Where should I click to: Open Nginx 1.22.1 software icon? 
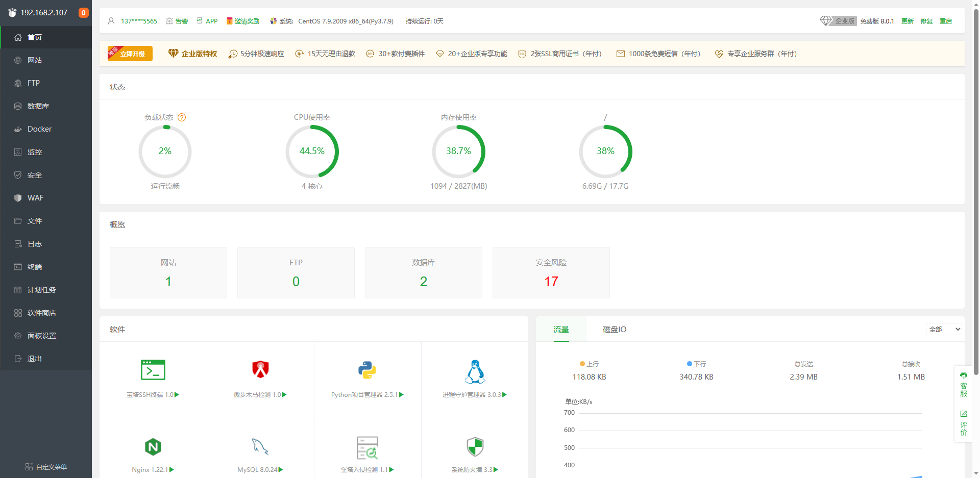[x=153, y=447]
